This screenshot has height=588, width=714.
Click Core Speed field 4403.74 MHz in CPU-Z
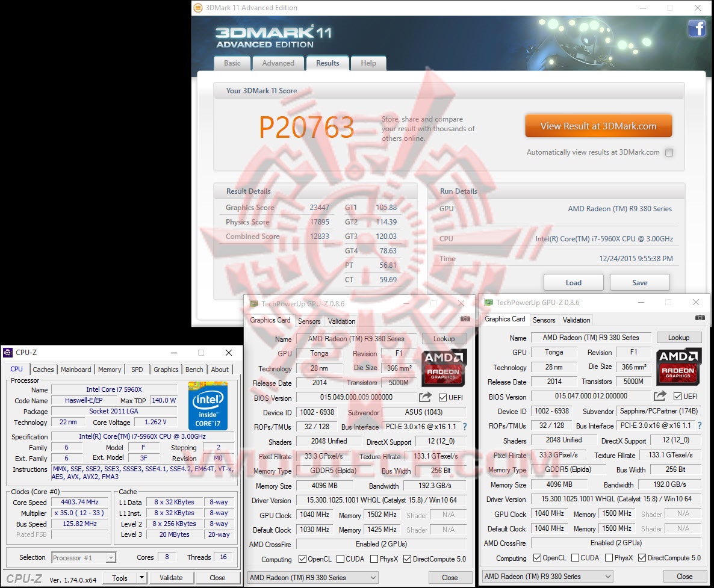[x=79, y=502]
